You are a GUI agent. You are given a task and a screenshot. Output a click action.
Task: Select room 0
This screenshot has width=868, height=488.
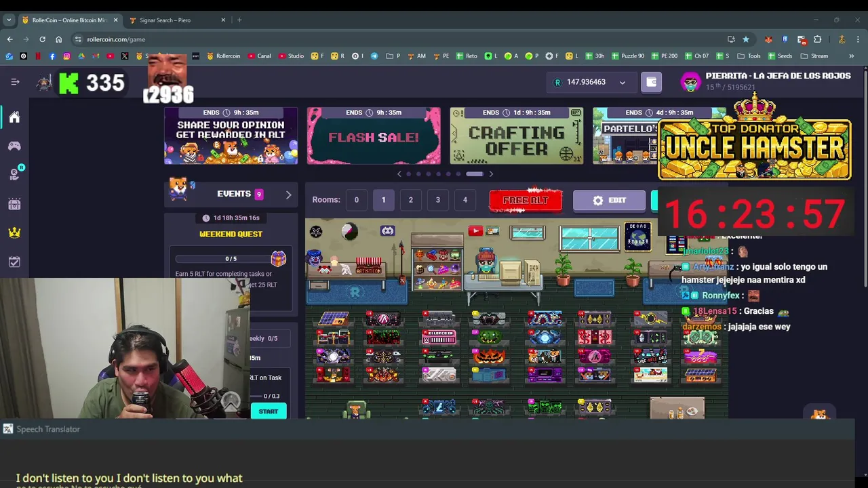pyautogui.click(x=356, y=200)
